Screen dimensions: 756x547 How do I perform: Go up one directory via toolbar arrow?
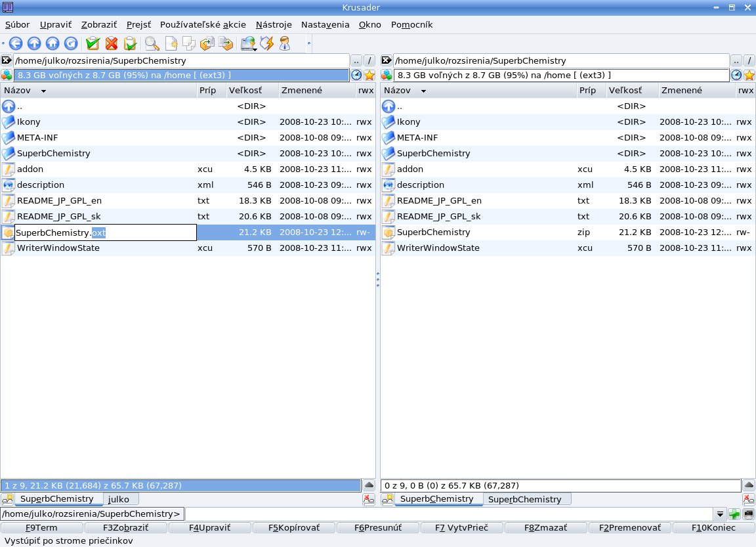[x=34, y=43]
